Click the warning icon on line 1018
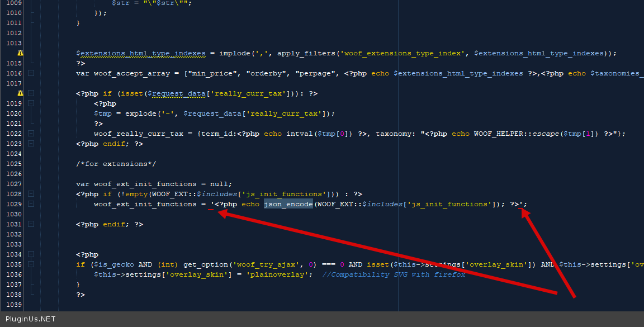644x327 pixels. 21,93
